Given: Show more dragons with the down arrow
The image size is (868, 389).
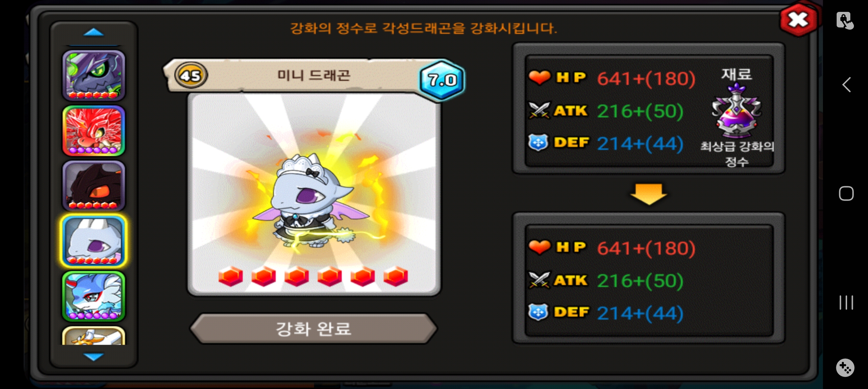Looking at the screenshot, I should [94, 357].
